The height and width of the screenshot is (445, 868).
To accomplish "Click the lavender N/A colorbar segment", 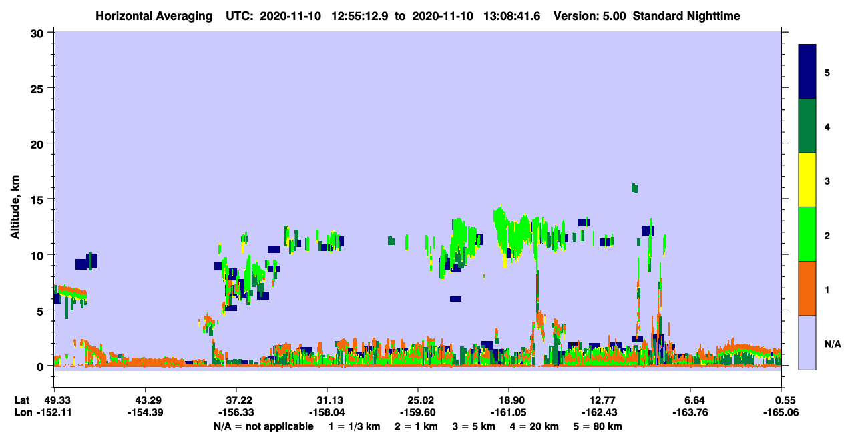I will pos(807,342).
